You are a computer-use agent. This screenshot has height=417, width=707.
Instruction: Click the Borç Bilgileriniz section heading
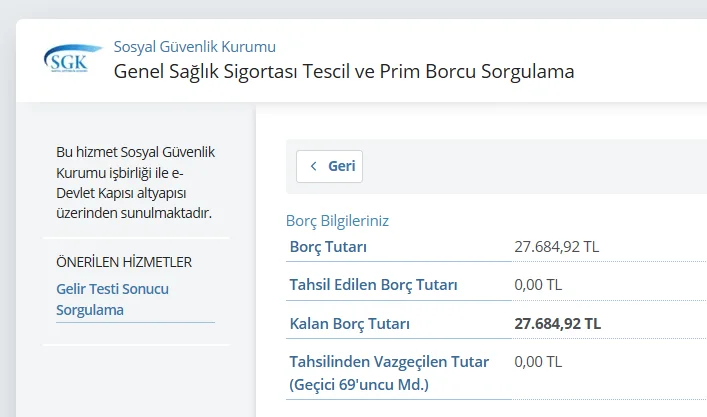(337, 221)
